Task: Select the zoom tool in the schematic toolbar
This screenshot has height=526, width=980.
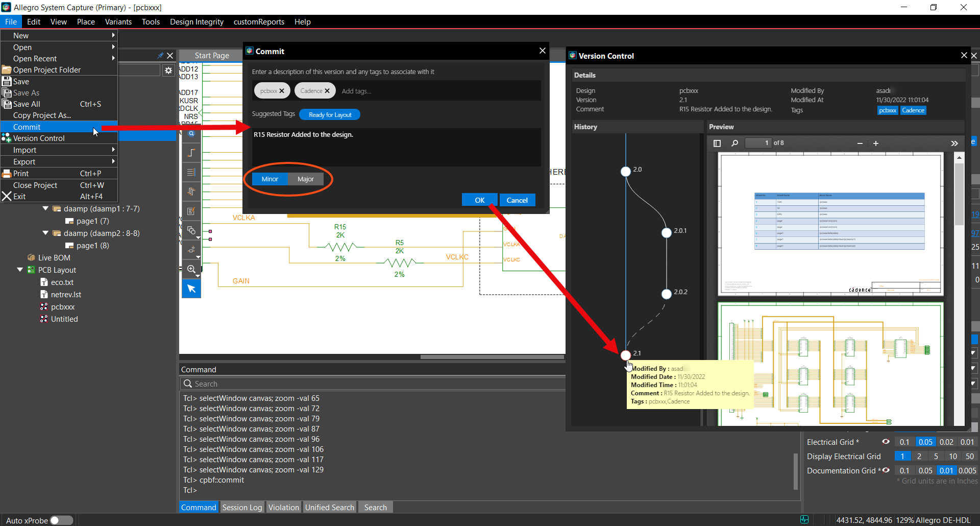Action: click(191, 269)
